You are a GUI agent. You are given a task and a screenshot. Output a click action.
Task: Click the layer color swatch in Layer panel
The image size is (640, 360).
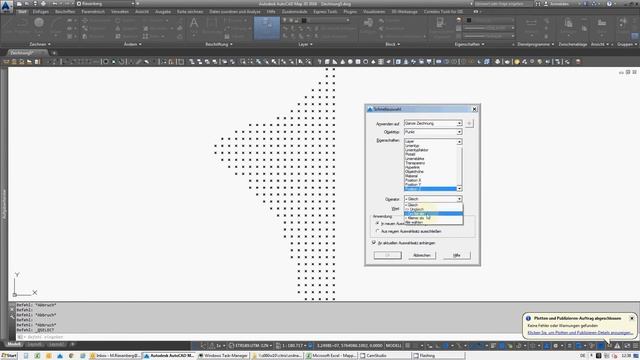304,20
